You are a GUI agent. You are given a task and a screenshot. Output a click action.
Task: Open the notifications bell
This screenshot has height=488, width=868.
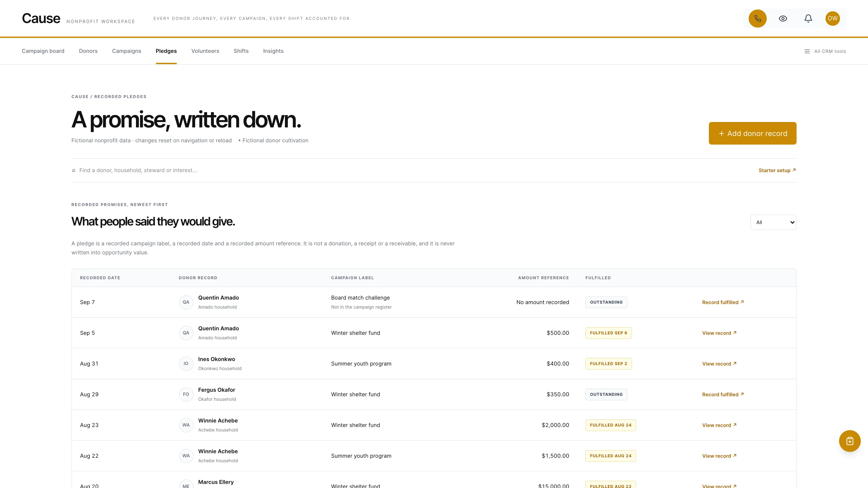(x=808, y=19)
